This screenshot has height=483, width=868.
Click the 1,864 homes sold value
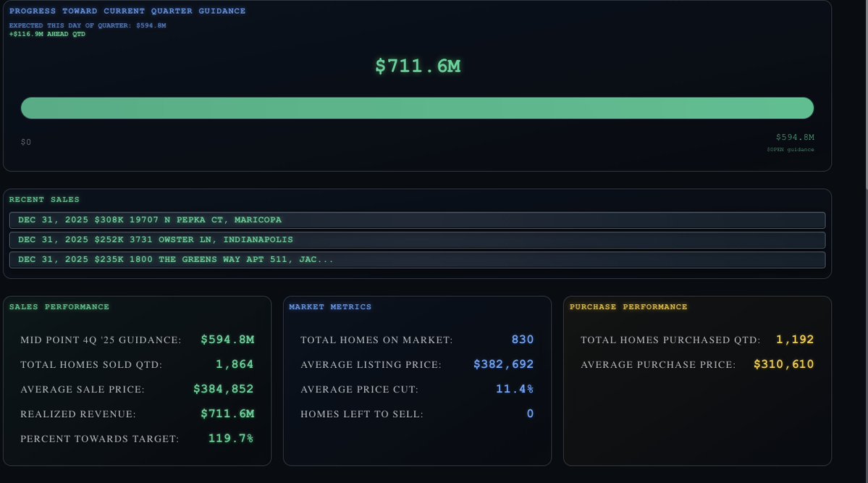[x=234, y=364]
